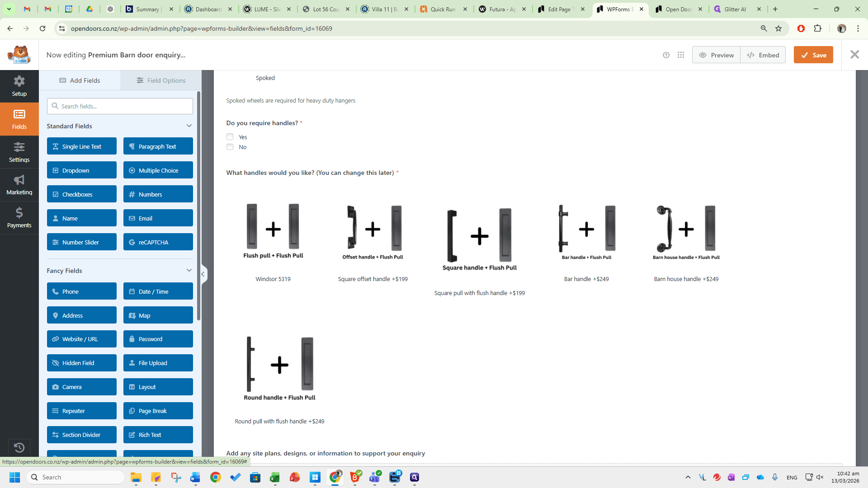Open the apps grid menu icon
The height and width of the screenshot is (488, 868).
coord(681,55)
